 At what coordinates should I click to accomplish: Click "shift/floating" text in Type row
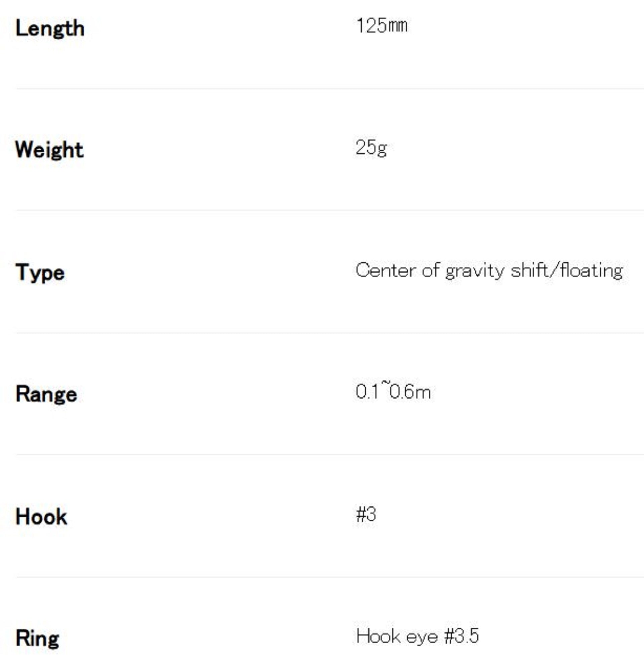pyautogui.click(x=566, y=270)
